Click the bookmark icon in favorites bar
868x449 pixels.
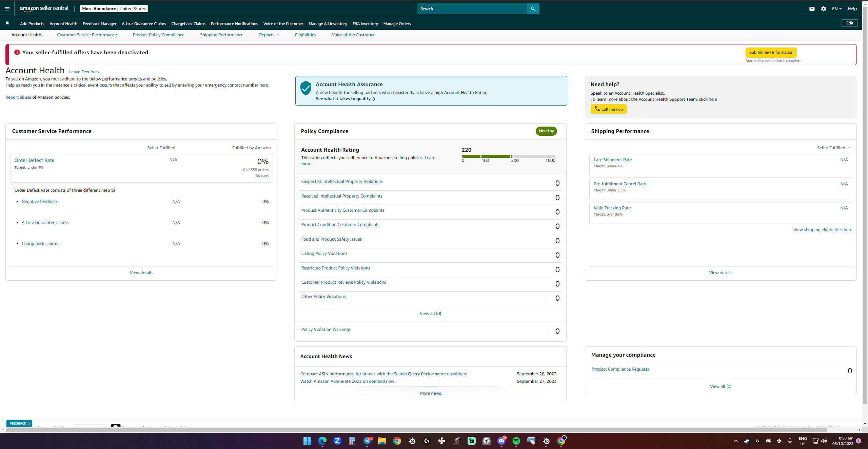[x=7, y=23]
